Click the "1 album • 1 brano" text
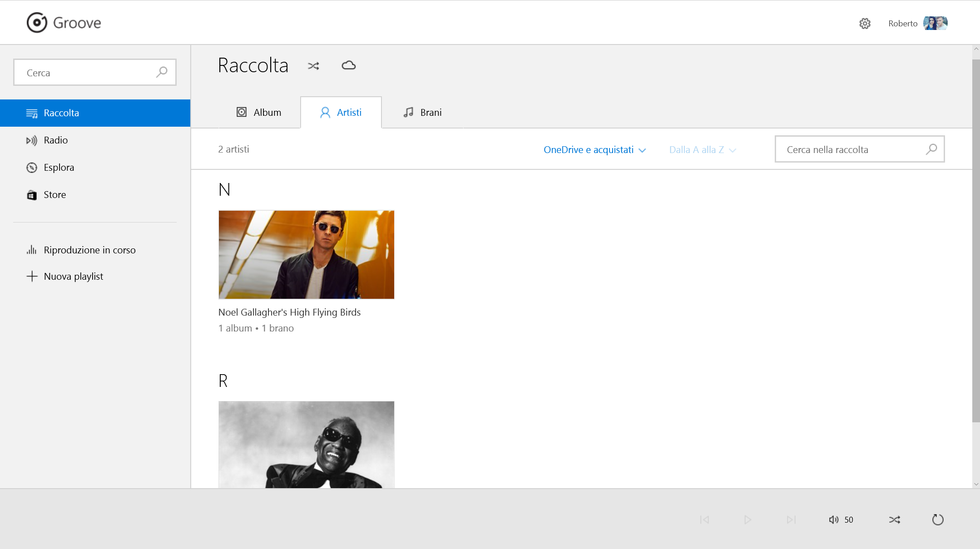Viewport: 980px width, 549px height. (x=256, y=328)
